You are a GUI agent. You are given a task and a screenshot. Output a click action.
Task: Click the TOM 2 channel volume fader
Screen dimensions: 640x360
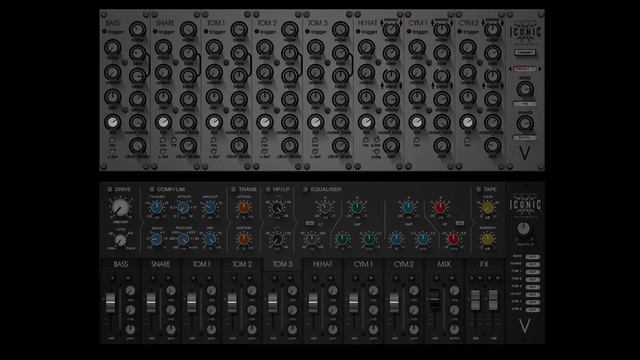(232, 302)
